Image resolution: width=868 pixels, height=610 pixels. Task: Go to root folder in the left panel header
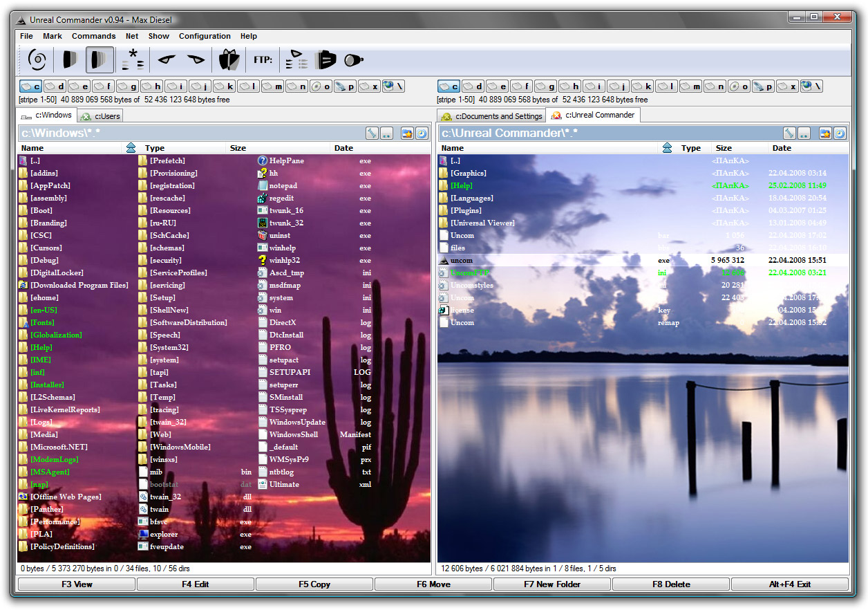[x=372, y=133]
